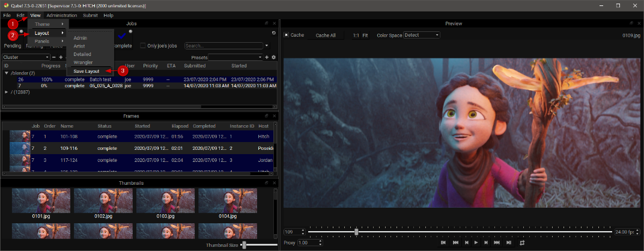Step forward one frame in preview
Viewport: 644px width, 251px height.
(486, 243)
